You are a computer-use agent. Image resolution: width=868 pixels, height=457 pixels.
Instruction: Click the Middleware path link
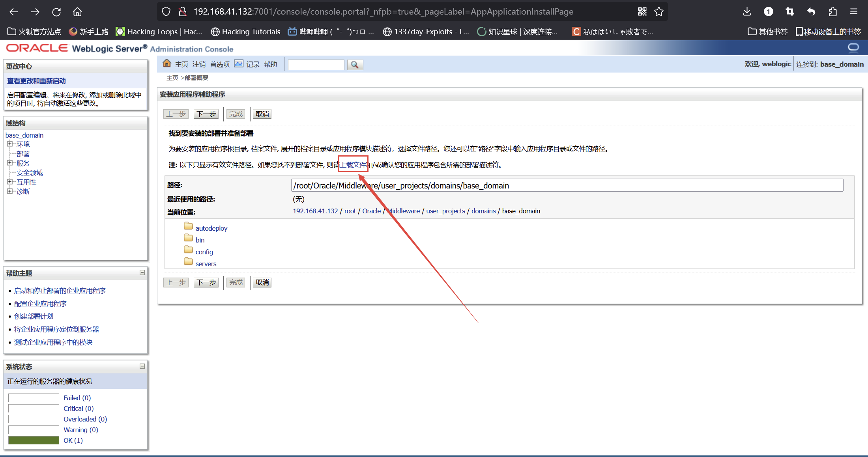[404, 211]
